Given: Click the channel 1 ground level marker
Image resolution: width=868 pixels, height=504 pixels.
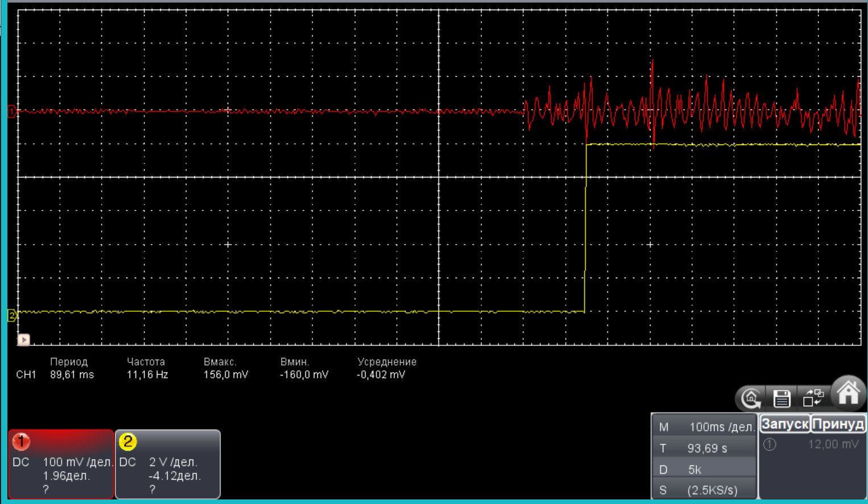Looking at the screenshot, I should (11, 111).
